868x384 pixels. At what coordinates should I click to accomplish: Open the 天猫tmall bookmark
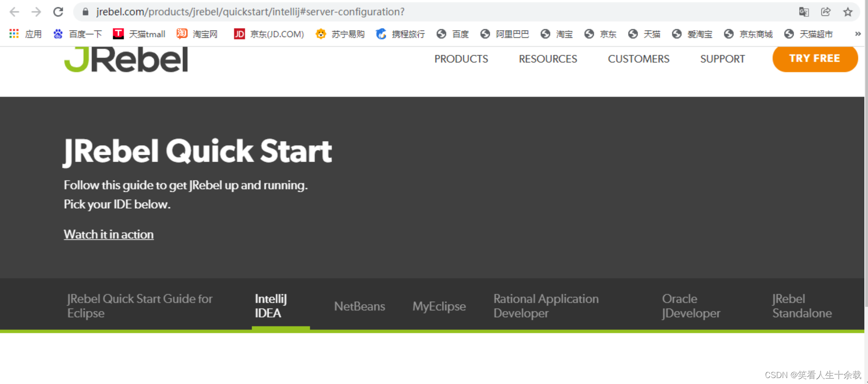tap(139, 34)
